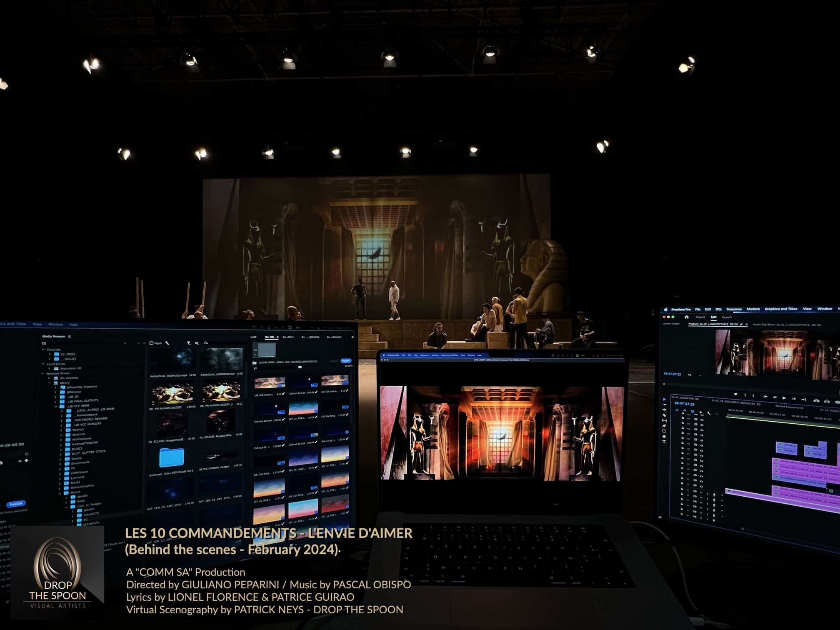Viewport: 840px width, 630px height.
Task: Click new folder icon in library bin panel
Action: pyautogui.click(x=300, y=367)
